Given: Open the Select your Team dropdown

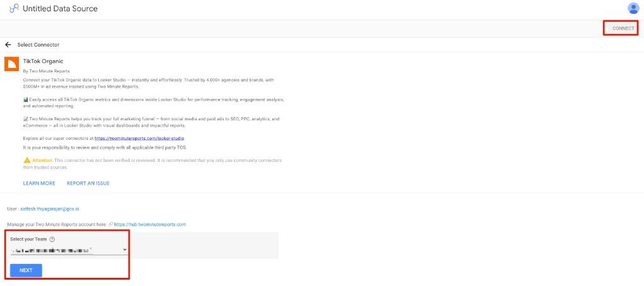Looking at the screenshot, I should tap(69, 250).
